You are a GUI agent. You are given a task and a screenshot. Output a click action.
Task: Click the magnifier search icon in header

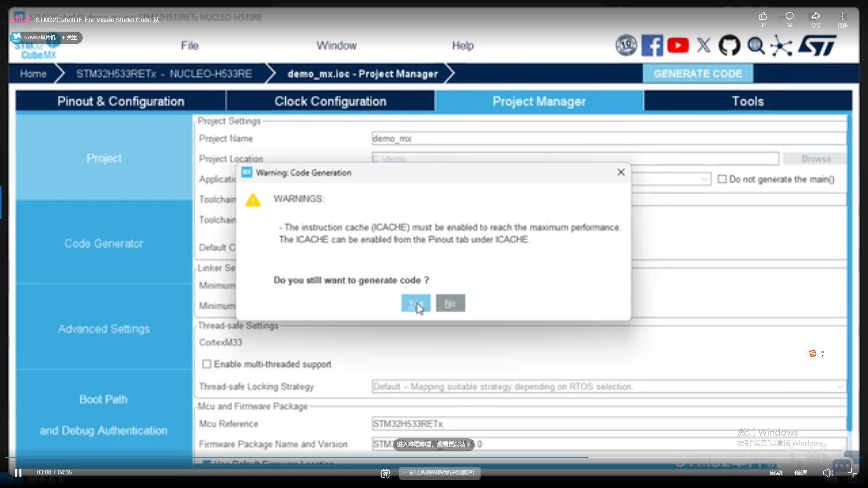[755, 46]
